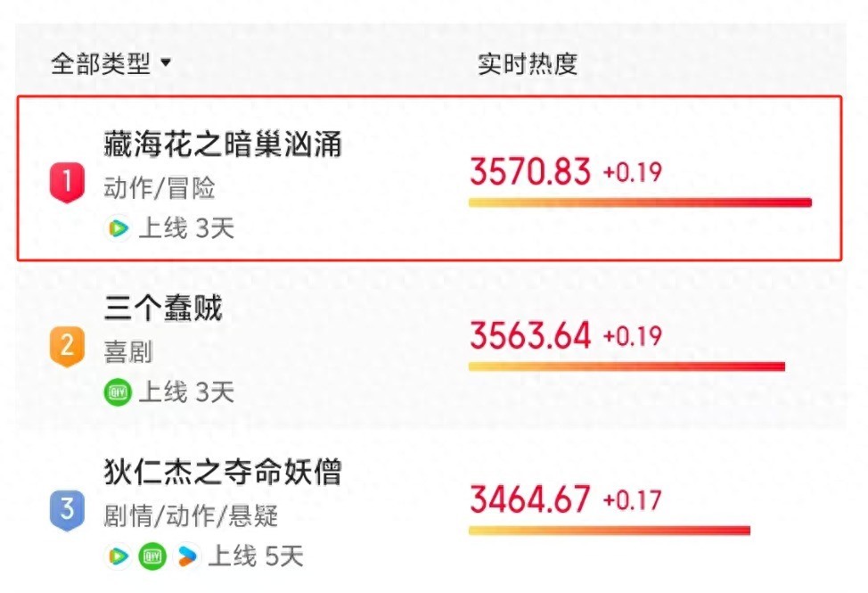The height and width of the screenshot is (593, 868).
Task: Click heat bar under 3570.83
Action: [640, 202]
